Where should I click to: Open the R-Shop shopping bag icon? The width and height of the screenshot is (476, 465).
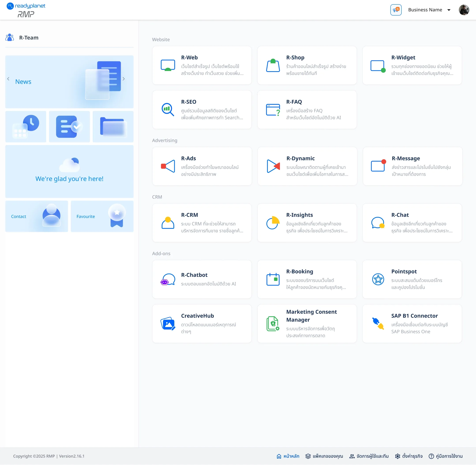(x=273, y=65)
